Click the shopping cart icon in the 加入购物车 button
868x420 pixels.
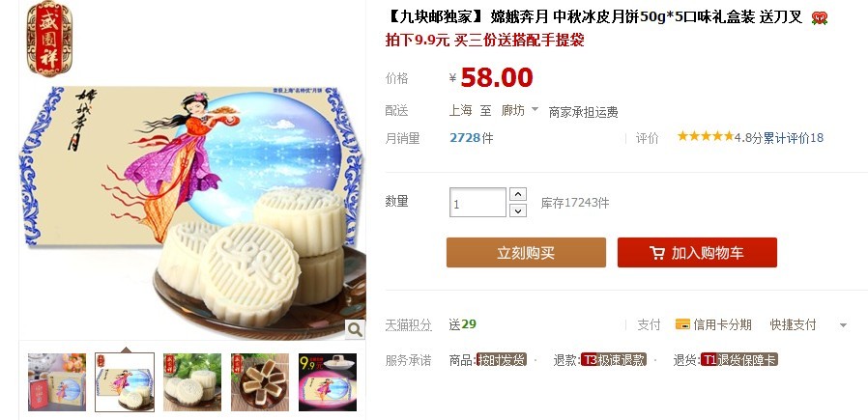coord(657,253)
